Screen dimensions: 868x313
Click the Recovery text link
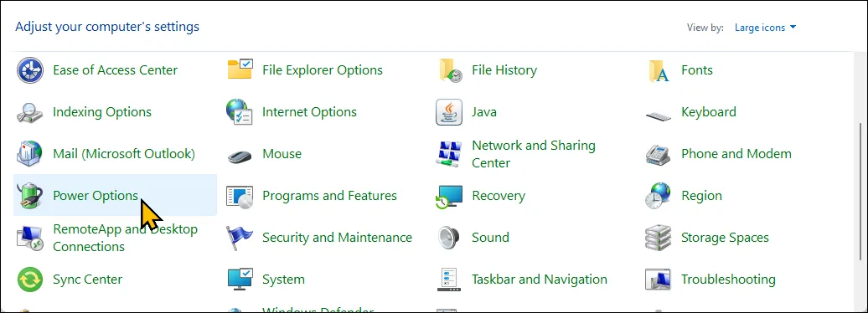[x=499, y=196]
